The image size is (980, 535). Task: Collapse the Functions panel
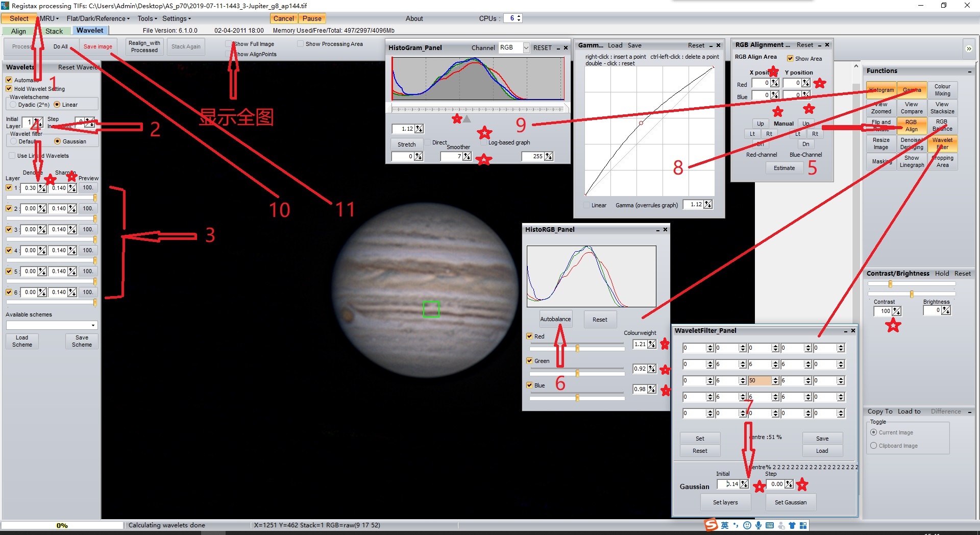969,71
